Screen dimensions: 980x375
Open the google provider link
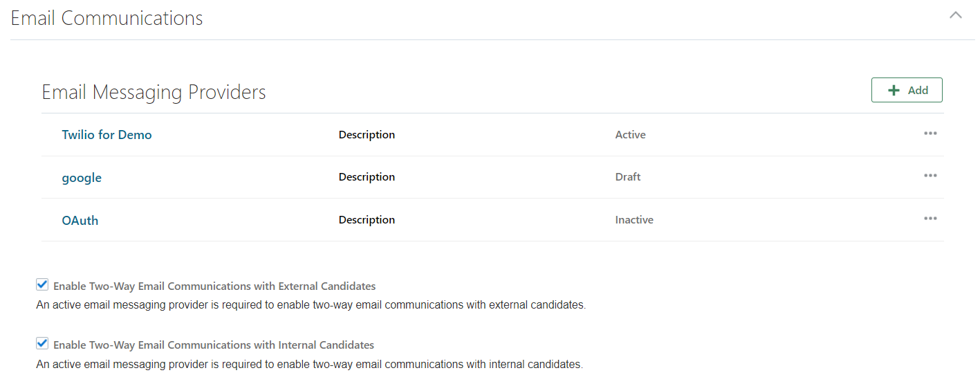(x=82, y=178)
